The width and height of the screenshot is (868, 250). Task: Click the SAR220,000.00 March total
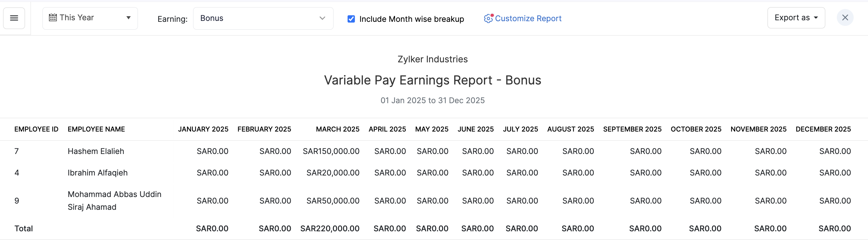tap(329, 229)
